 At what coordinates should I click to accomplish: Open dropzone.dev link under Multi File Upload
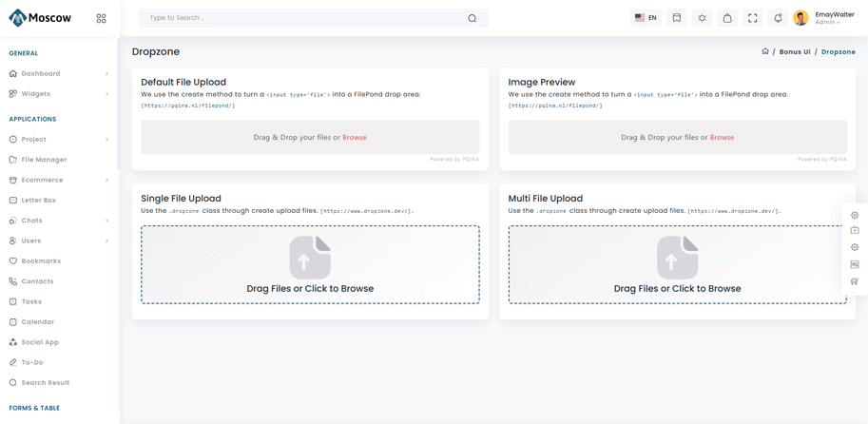[x=734, y=211]
